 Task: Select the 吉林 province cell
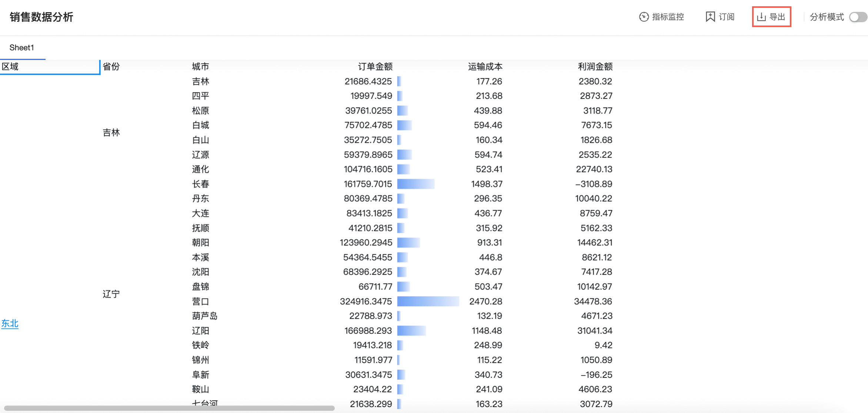pyautogui.click(x=111, y=132)
